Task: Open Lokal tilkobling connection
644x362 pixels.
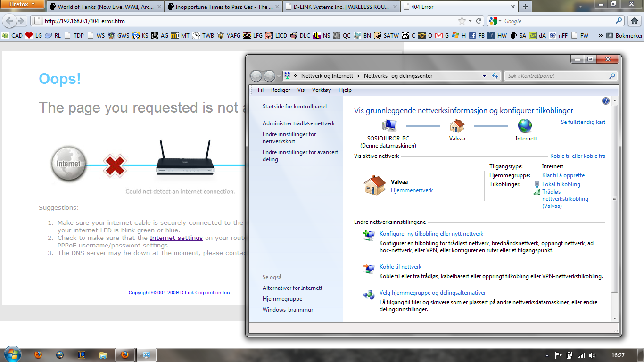Action: point(561,184)
